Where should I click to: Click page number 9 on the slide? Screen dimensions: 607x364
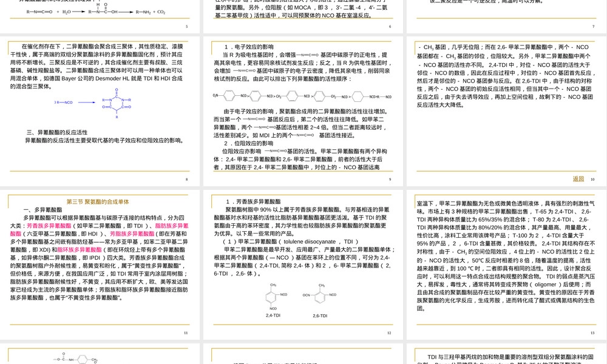[x=390, y=180]
